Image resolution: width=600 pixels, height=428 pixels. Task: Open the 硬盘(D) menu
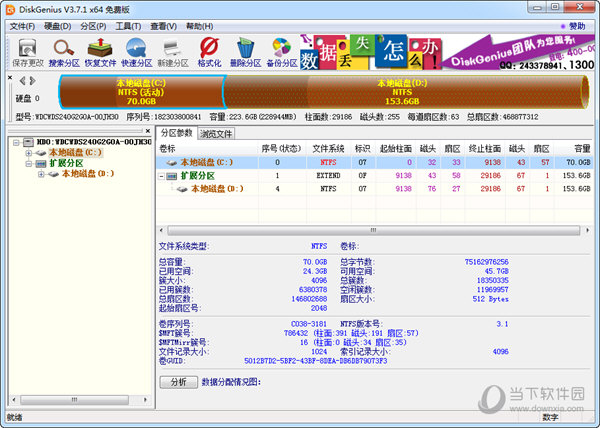(57, 26)
